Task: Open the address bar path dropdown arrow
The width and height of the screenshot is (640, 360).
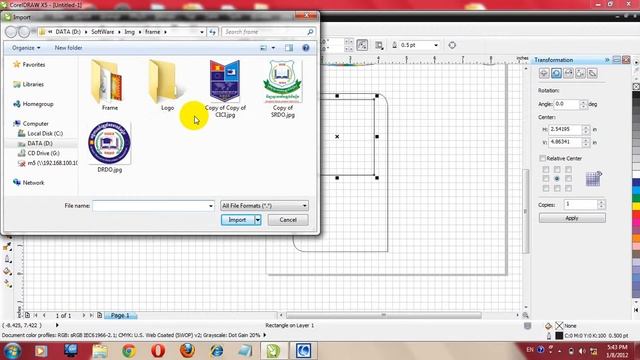Action: pos(202,32)
